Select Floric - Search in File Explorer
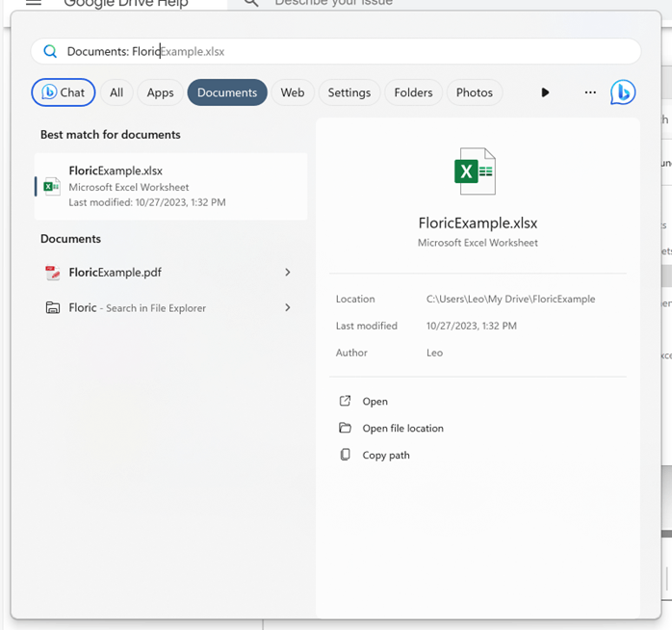The height and width of the screenshot is (630, 672). [171, 307]
